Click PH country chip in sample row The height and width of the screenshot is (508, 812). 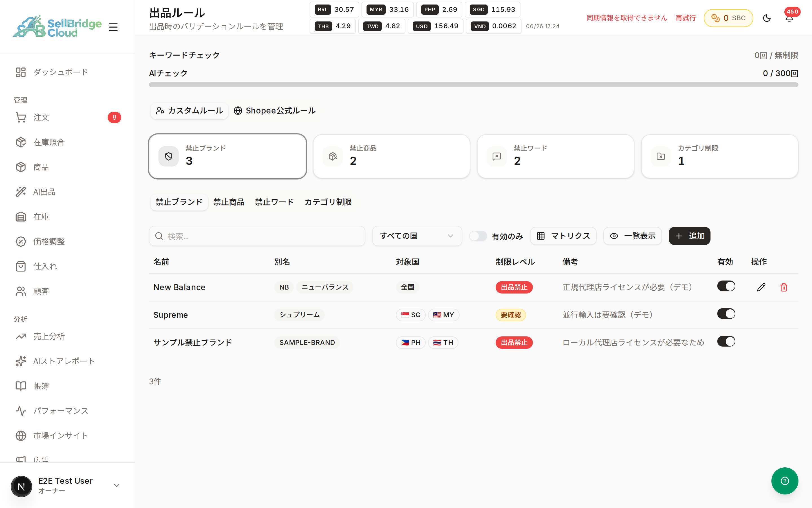[x=411, y=342]
